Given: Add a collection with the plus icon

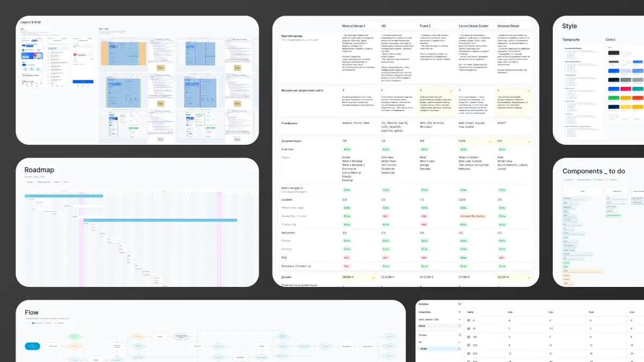Looking at the screenshot, I should pyautogui.click(x=459, y=312).
